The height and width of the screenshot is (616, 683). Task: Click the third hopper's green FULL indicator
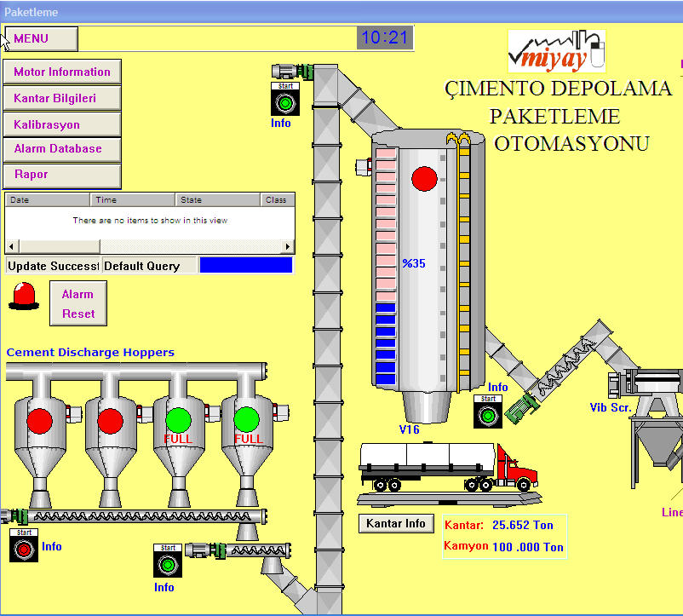[177, 420]
